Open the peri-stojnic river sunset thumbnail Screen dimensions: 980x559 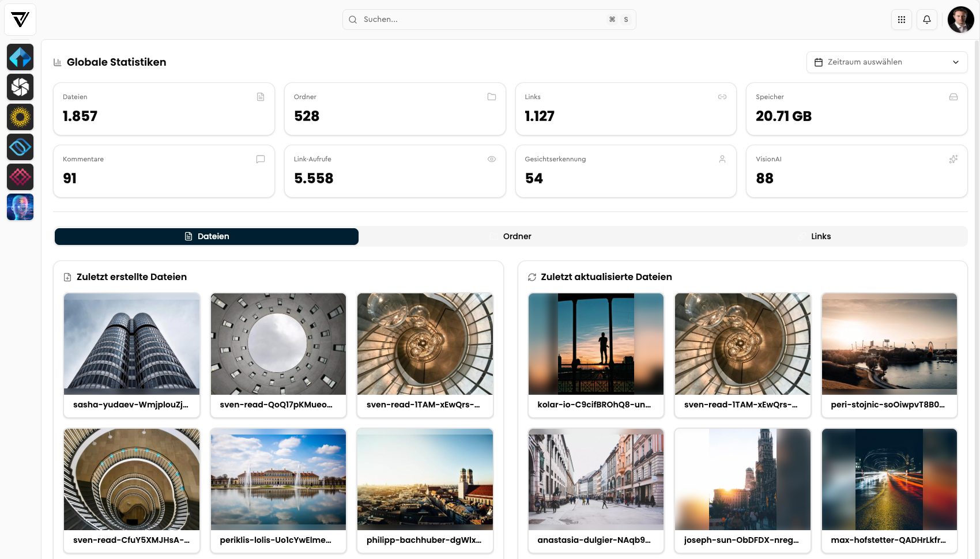pos(889,344)
